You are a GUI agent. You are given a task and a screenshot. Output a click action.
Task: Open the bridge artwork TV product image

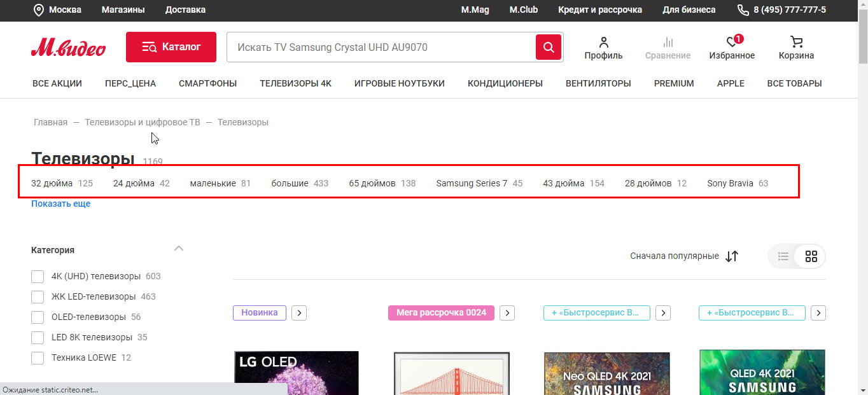(x=452, y=373)
